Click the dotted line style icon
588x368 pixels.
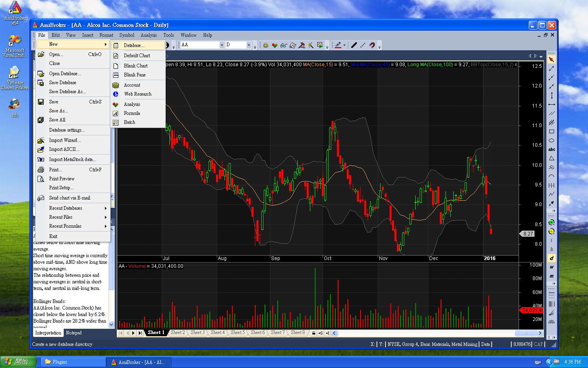[x=363, y=45]
